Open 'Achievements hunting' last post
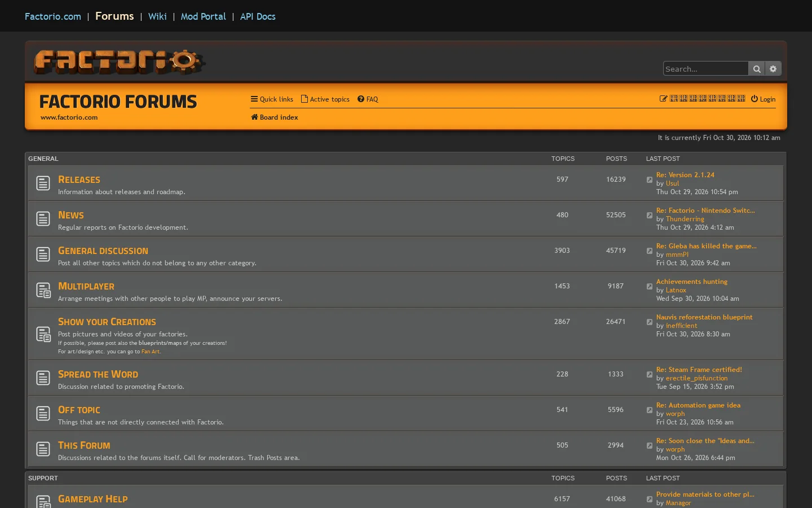The image size is (812, 508). [x=692, y=282]
